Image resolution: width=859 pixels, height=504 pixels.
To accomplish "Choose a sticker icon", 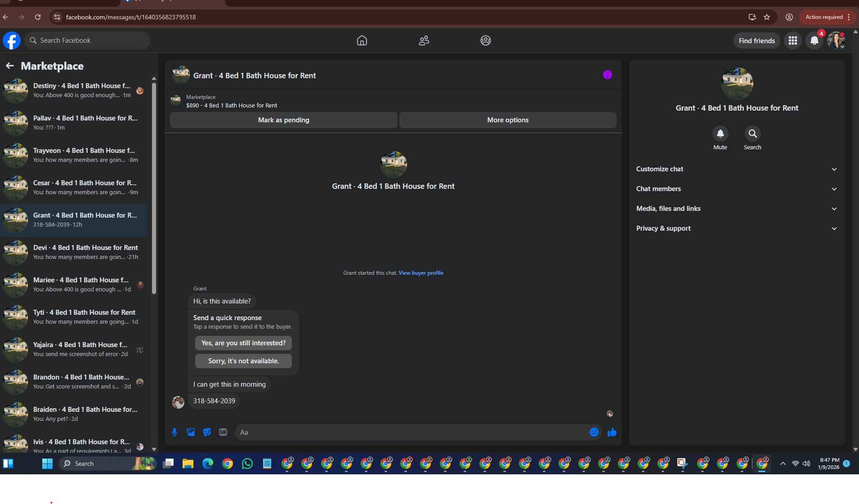I will click(x=207, y=432).
